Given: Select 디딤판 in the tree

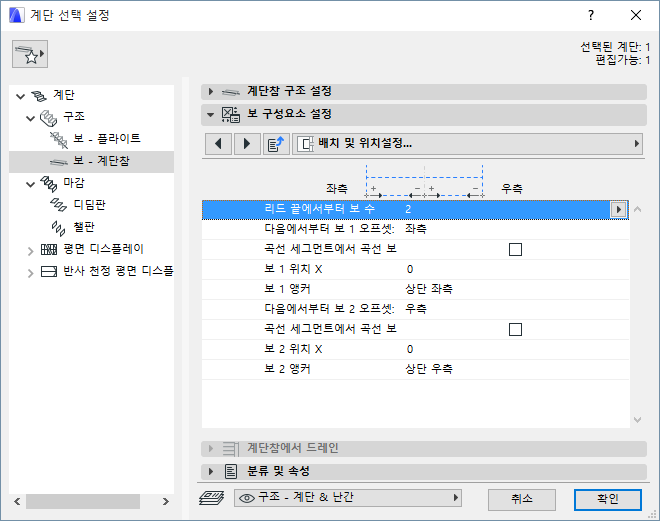Looking at the screenshot, I should point(90,205).
